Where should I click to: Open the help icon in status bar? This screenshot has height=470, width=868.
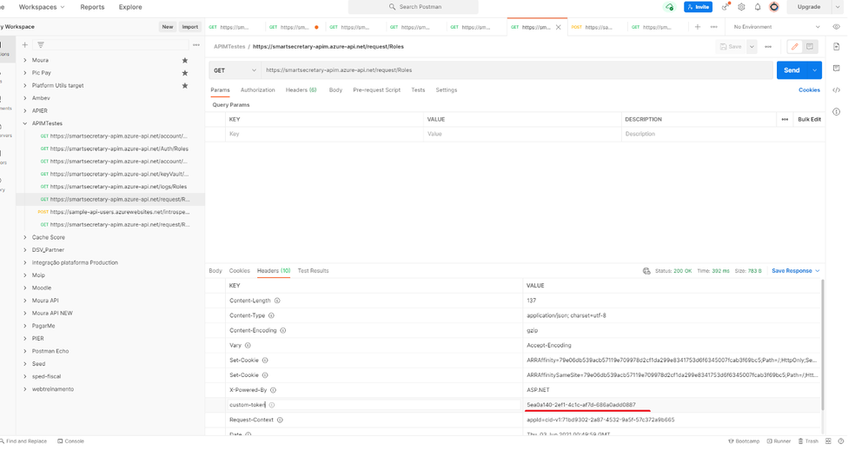point(841,441)
